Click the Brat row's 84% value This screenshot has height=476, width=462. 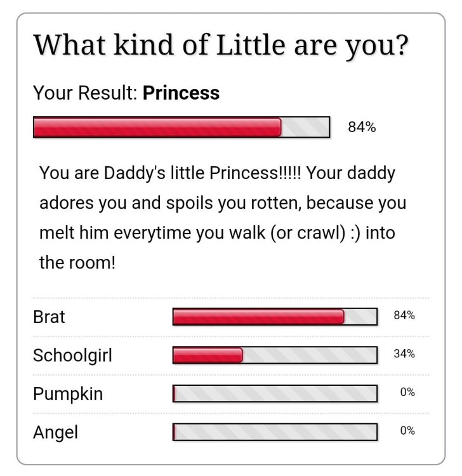pos(404,315)
